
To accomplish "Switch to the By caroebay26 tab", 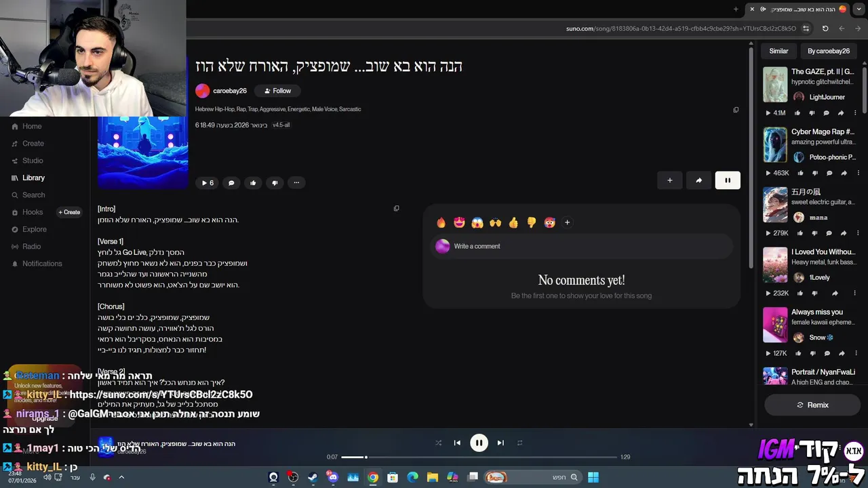I will [x=829, y=51].
